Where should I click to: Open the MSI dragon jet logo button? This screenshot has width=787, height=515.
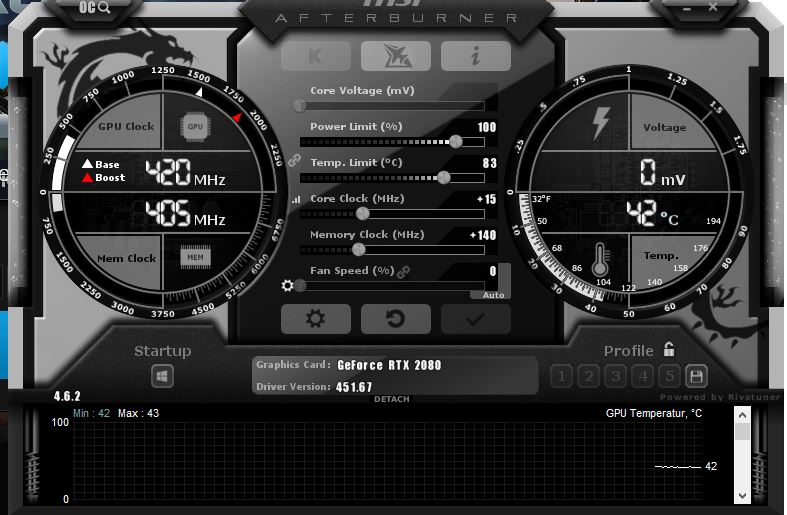coord(396,56)
